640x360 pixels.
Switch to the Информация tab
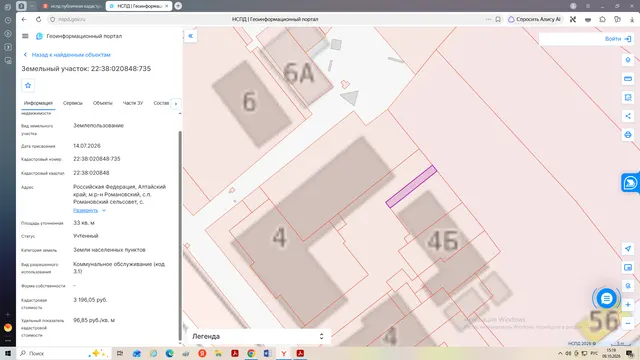(x=38, y=103)
